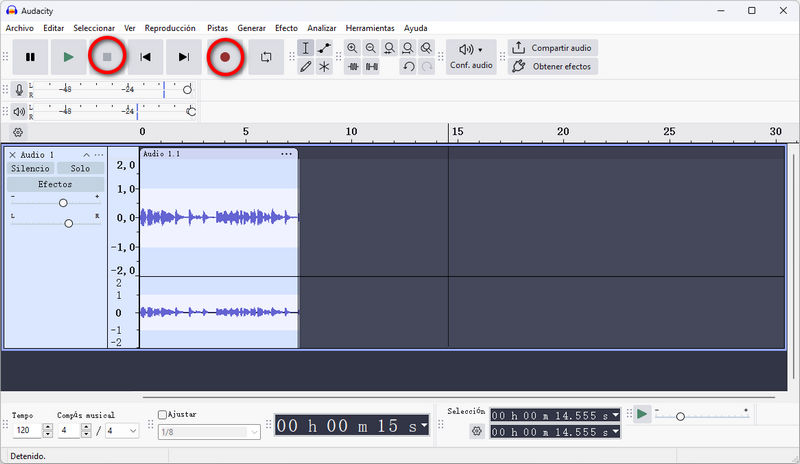Screen dimensions: 800x464
Task: Select the Draw (pencil) tool
Action: pos(305,66)
